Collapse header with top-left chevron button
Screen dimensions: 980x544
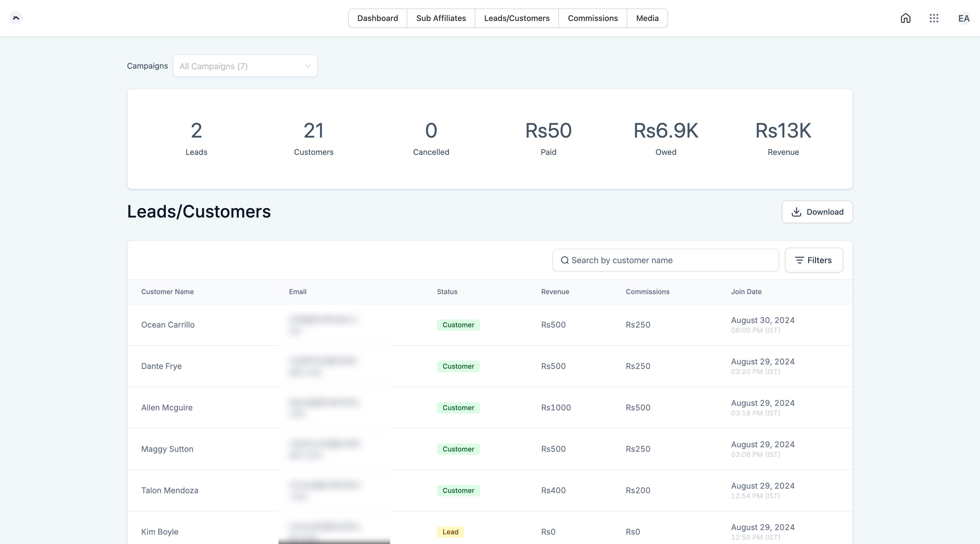pos(16,18)
